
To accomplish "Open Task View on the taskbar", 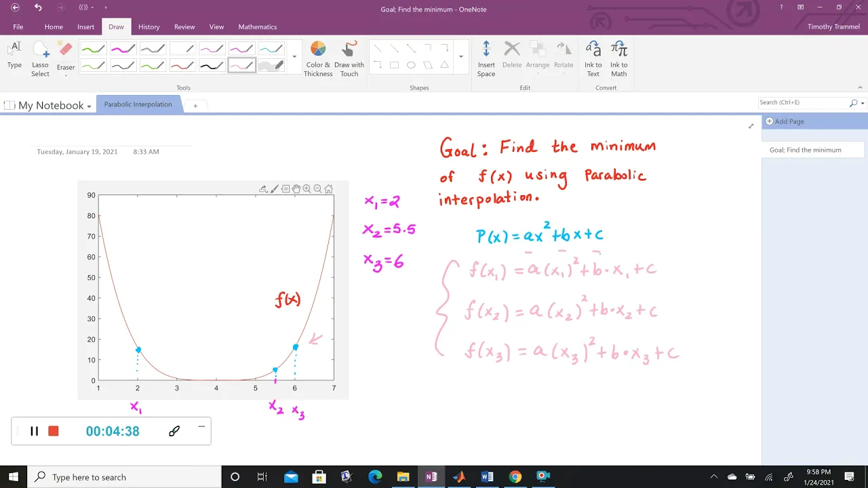I will [262, 477].
